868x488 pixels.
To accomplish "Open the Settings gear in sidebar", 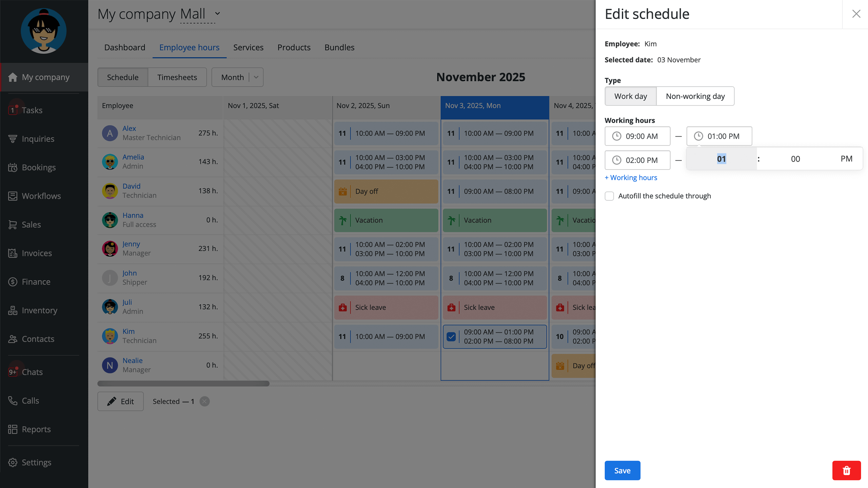I will click(x=13, y=462).
